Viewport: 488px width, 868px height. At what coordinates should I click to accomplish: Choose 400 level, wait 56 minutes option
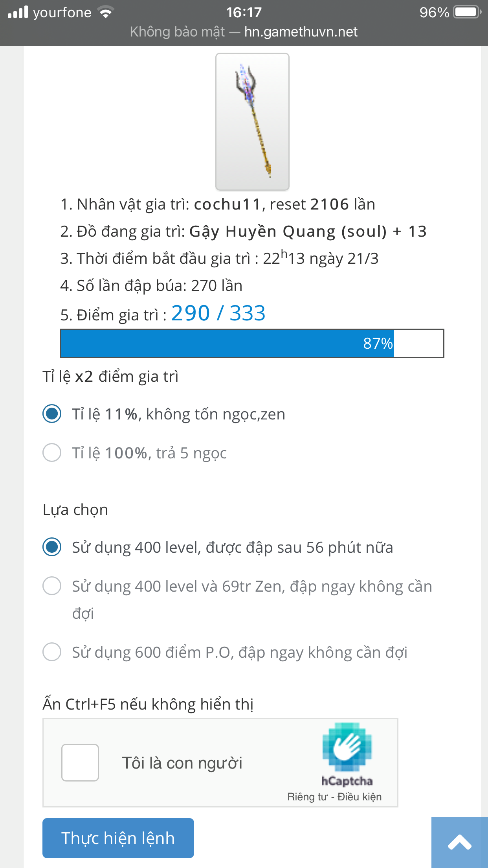point(52,547)
